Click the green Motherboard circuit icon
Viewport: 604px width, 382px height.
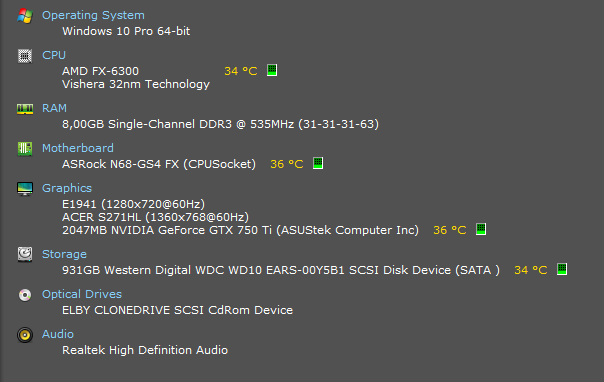pos(25,149)
